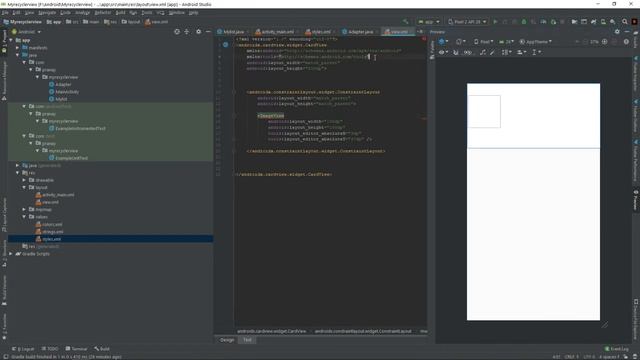640x360 pixels.
Task: Open the Pixel 2 API 28 device dropdown
Action: tap(467, 22)
